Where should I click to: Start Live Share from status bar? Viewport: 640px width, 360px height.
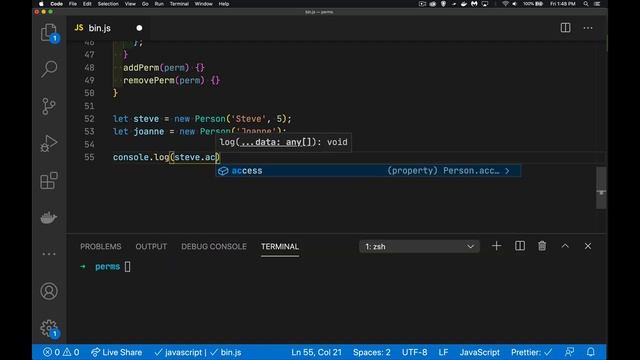coord(116,352)
